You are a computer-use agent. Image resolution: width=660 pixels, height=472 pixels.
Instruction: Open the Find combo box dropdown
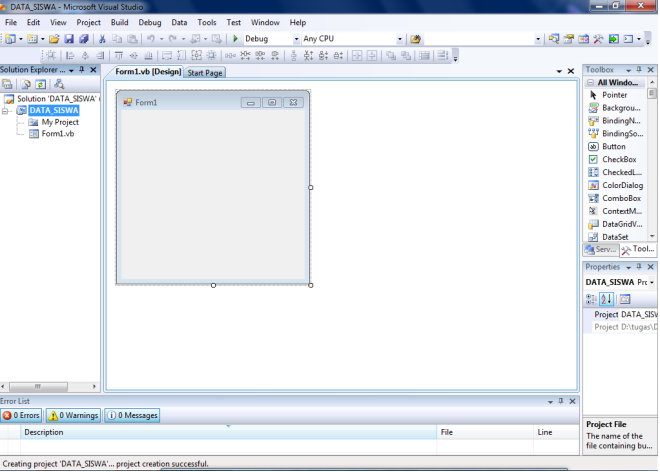click(538, 39)
